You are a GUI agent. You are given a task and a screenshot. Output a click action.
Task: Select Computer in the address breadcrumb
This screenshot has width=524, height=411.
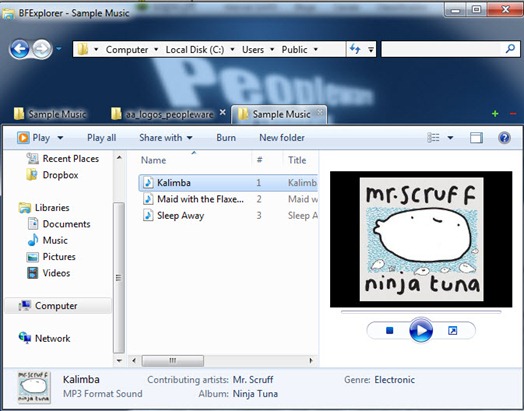(127, 49)
